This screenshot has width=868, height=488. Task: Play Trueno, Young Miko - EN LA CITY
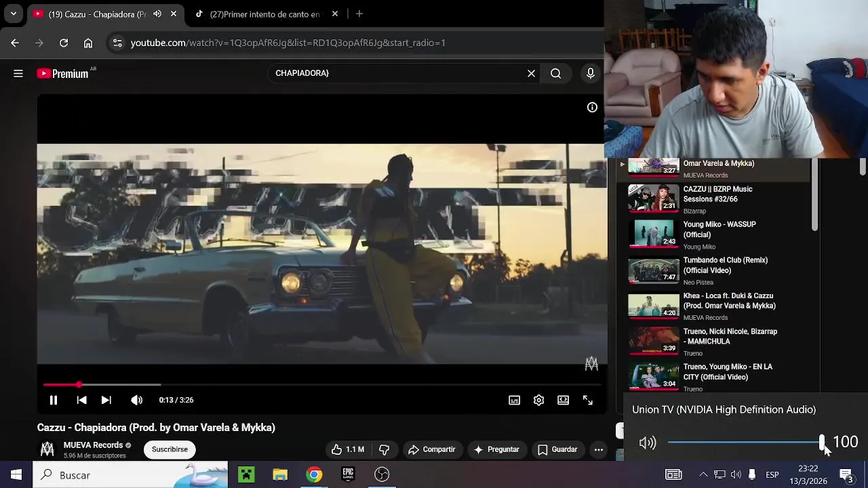tap(727, 371)
